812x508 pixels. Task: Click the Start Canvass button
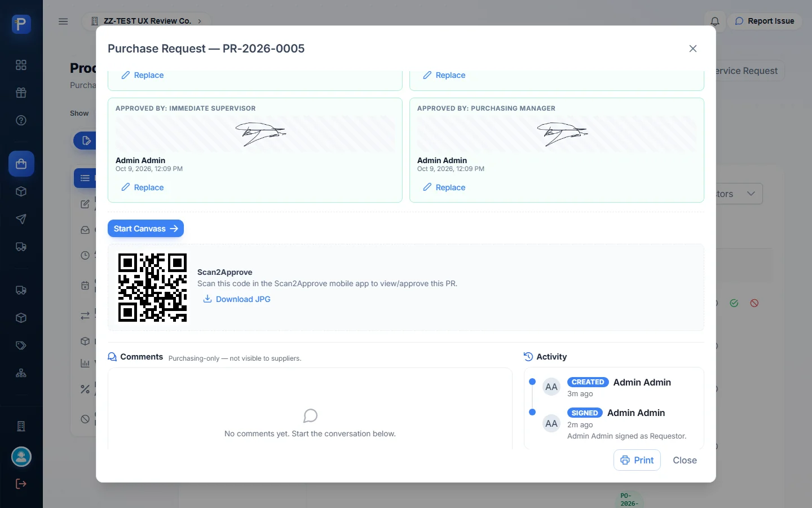coord(145,229)
